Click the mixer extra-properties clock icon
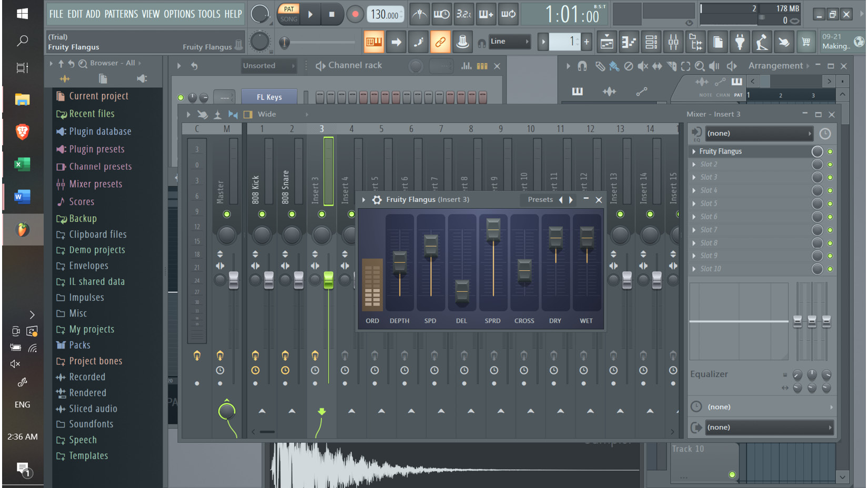The width and height of the screenshot is (868, 488). tap(825, 134)
